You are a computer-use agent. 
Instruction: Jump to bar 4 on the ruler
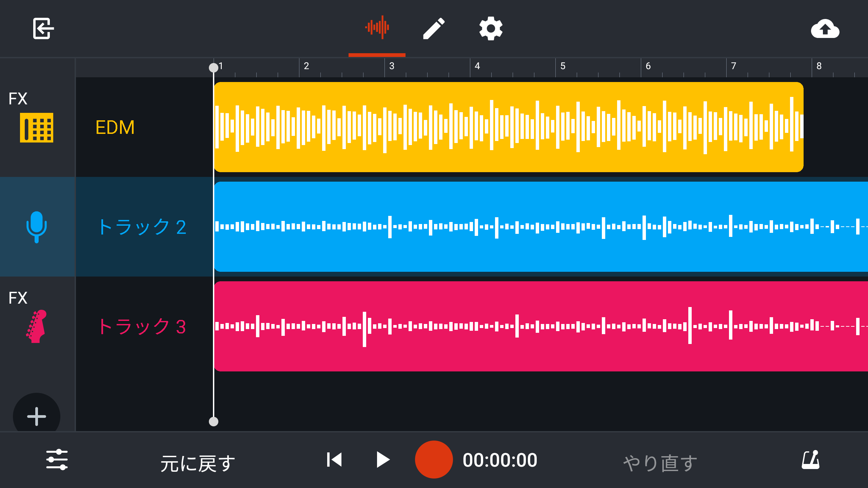pyautogui.click(x=477, y=66)
